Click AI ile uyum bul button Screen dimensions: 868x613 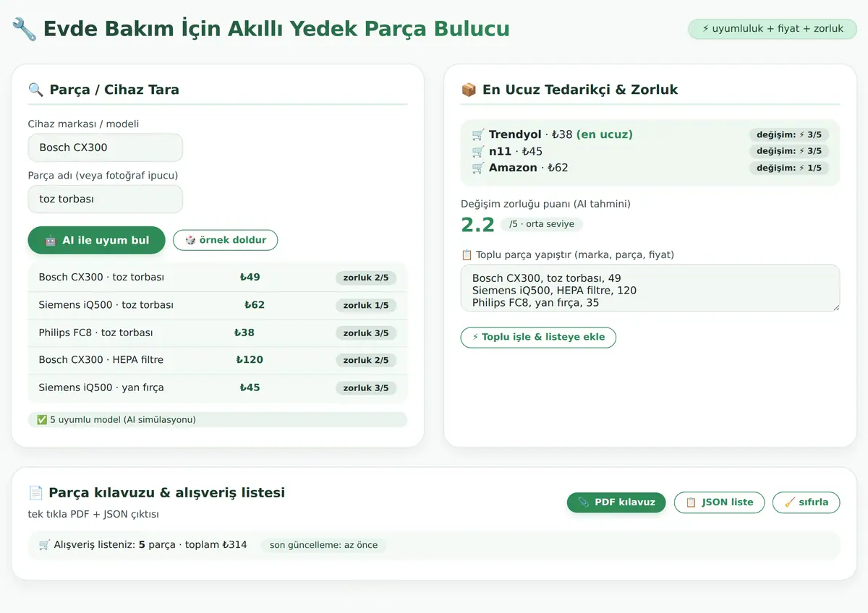click(x=96, y=240)
